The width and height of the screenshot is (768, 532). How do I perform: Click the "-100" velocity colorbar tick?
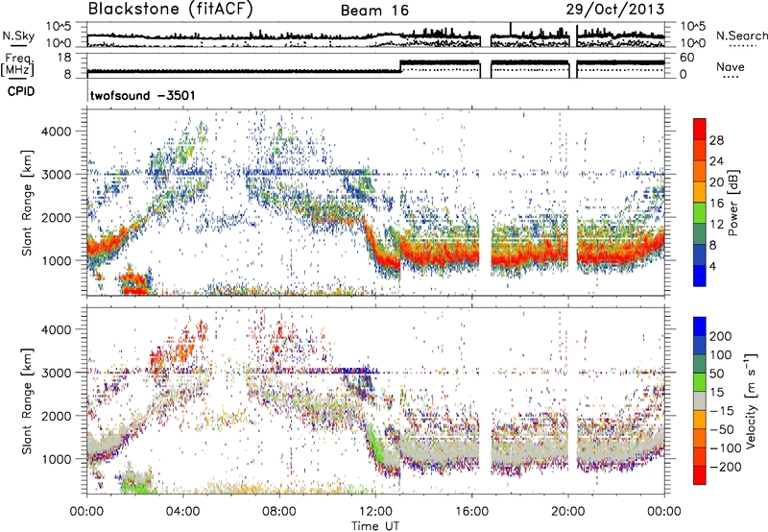click(725, 448)
